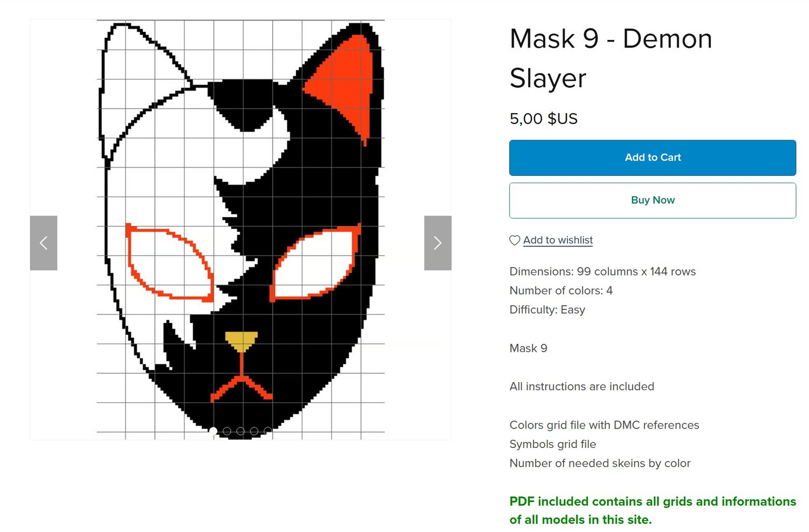Click the Difficulty: Easy line
Viewport: 809px width, 532px height.
click(547, 310)
